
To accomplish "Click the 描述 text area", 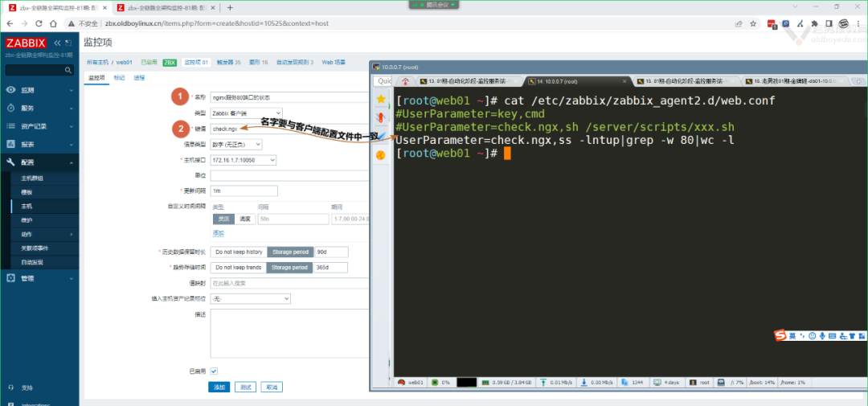I will (289, 334).
